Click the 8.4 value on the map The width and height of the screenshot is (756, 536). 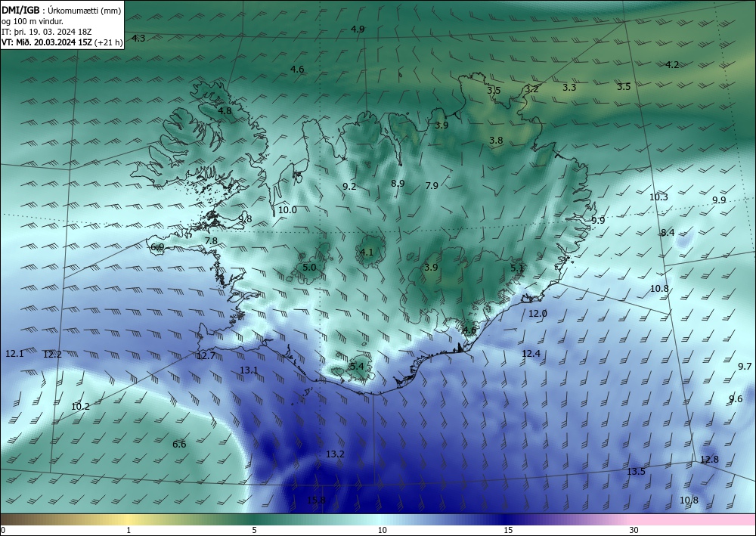point(668,232)
